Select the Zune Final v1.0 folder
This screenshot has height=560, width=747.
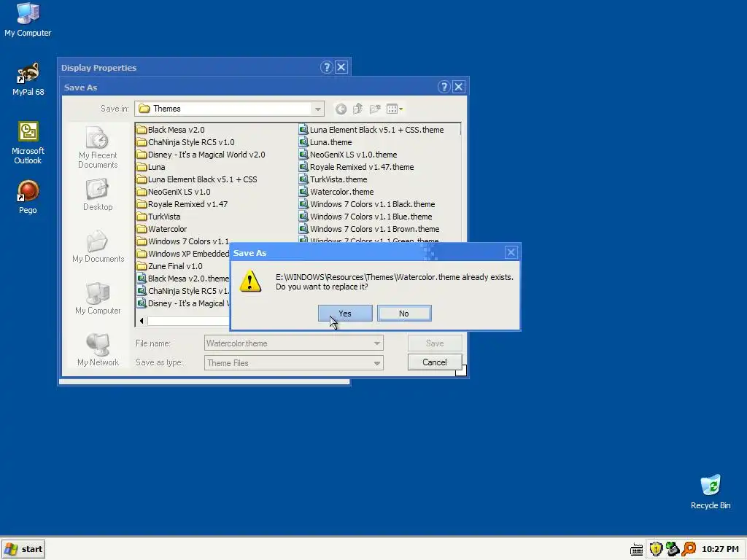click(169, 265)
